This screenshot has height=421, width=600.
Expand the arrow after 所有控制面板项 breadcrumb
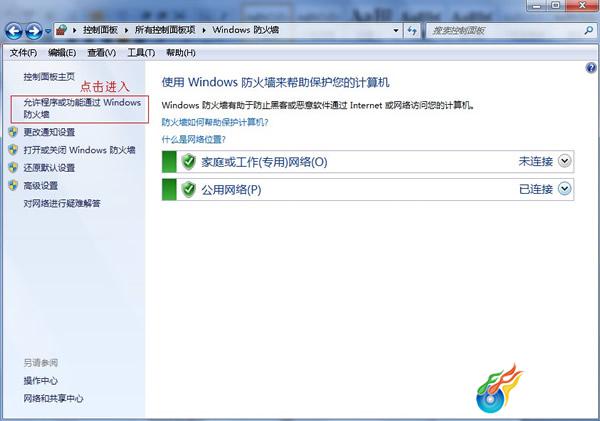pyautogui.click(x=204, y=30)
